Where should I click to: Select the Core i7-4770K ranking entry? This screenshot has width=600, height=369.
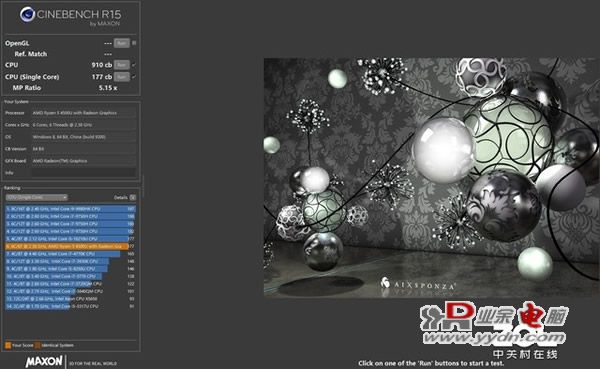click(70, 253)
